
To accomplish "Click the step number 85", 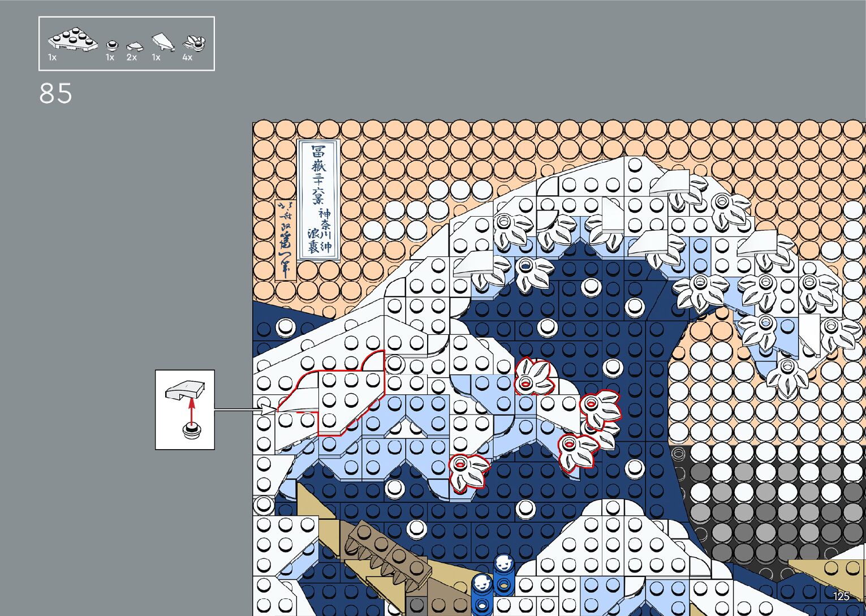I will [x=55, y=94].
